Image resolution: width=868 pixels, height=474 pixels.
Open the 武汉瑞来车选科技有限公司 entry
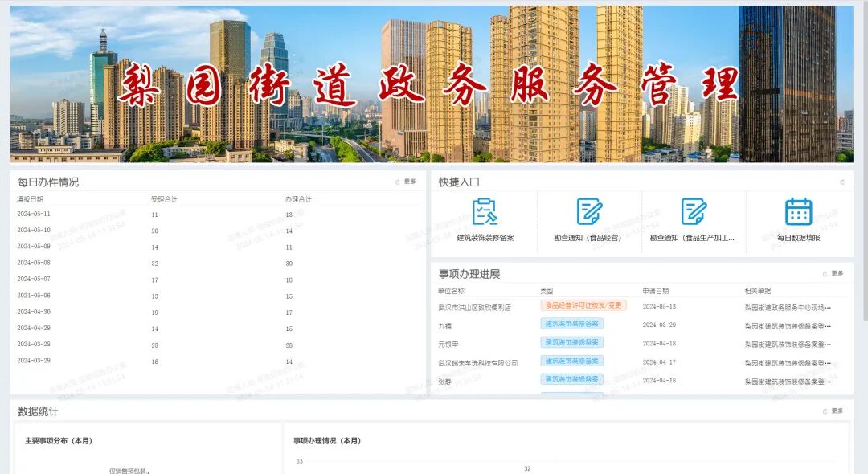point(477,363)
